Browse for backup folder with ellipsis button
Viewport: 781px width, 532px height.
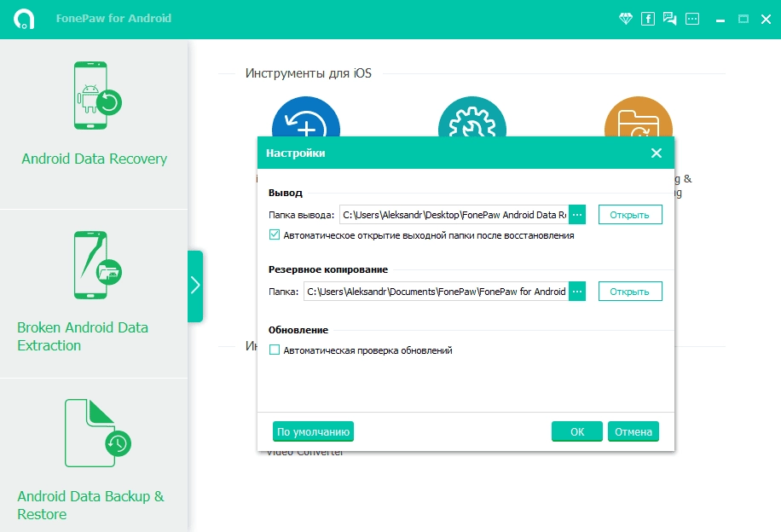pos(577,292)
